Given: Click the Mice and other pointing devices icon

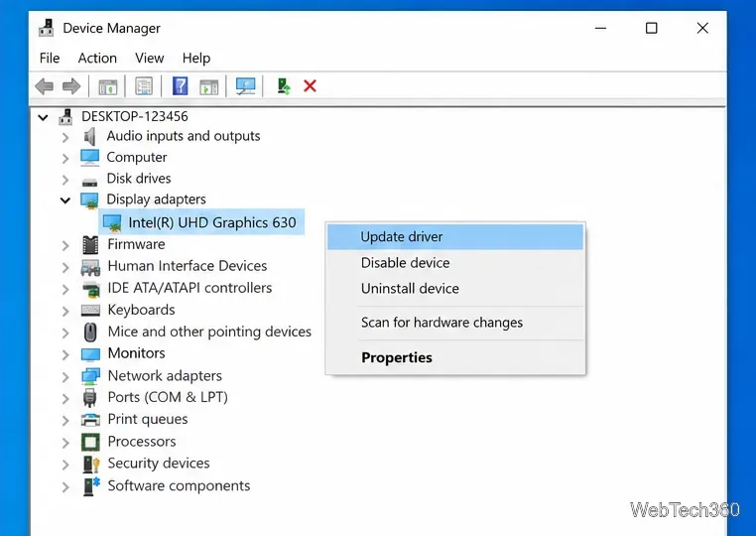Looking at the screenshot, I should coord(90,332).
